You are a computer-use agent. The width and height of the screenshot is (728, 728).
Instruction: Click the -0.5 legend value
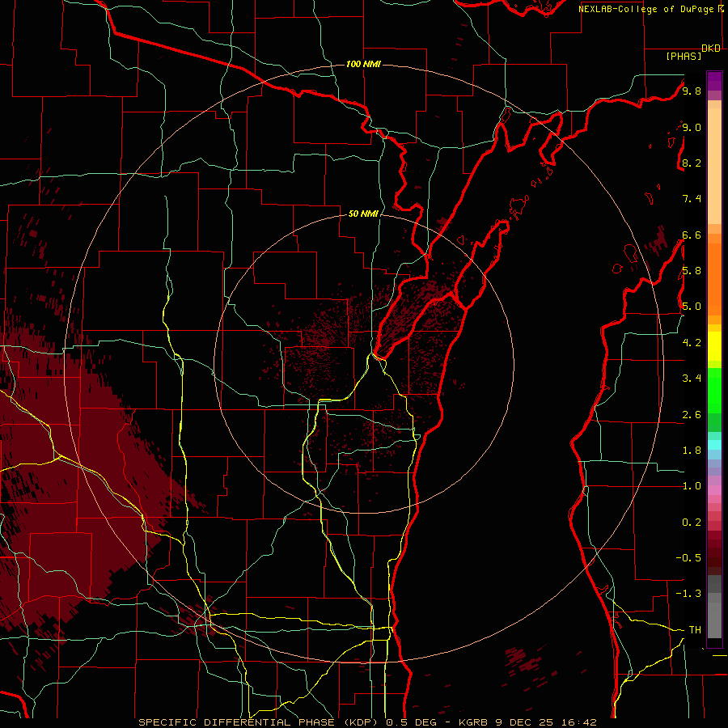[688, 558]
